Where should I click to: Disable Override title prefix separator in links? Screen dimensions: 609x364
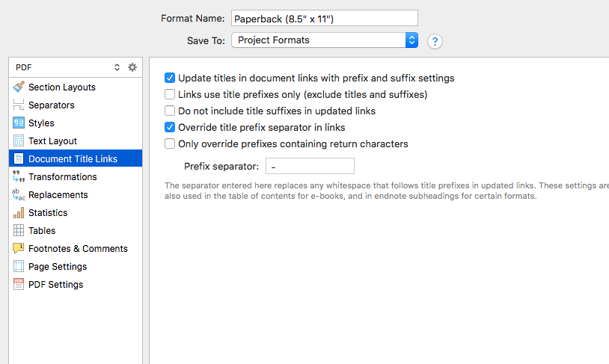click(170, 127)
